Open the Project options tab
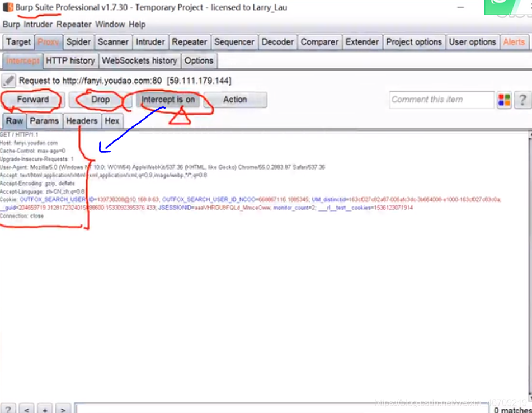Image resolution: width=532 pixels, height=413 pixels. click(x=414, y=42)
